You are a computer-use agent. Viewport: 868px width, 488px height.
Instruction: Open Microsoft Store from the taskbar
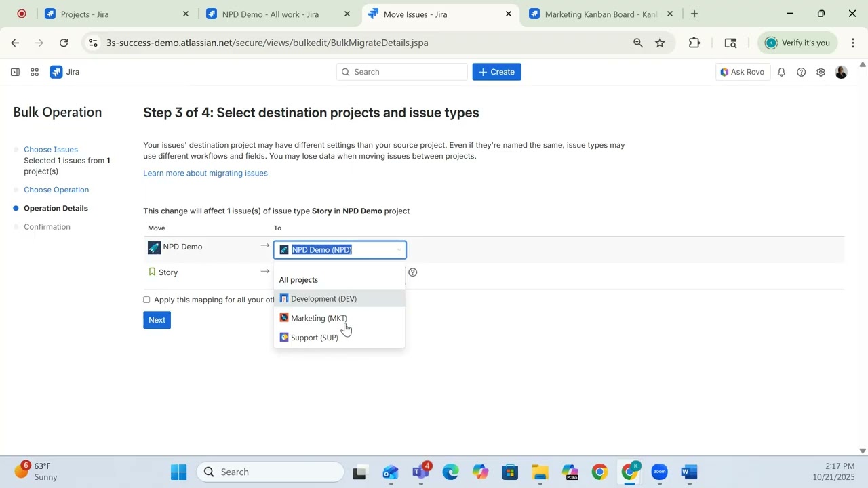pyautogui.click(x=510, y=472)
